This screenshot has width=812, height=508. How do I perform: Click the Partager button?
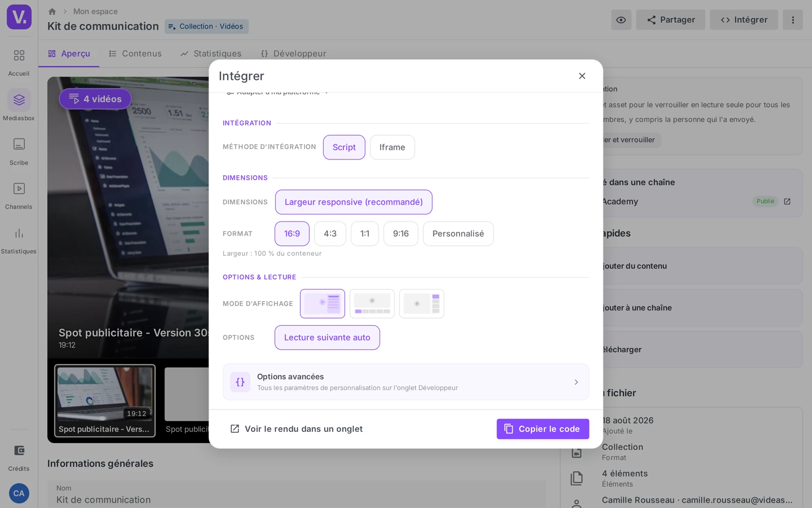pyautogui.click(x=670, y=20)
